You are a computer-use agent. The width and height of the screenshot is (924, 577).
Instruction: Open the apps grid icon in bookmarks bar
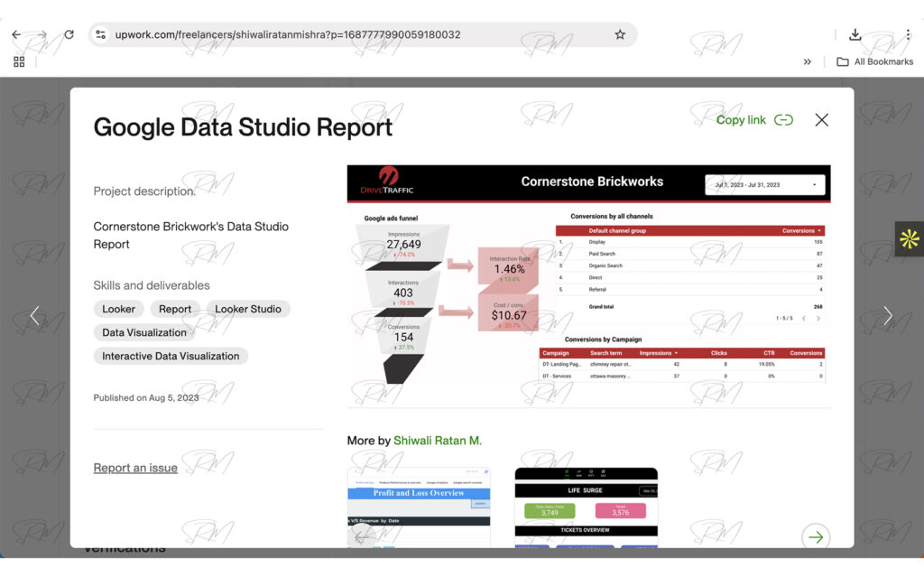tap(19, 61)
